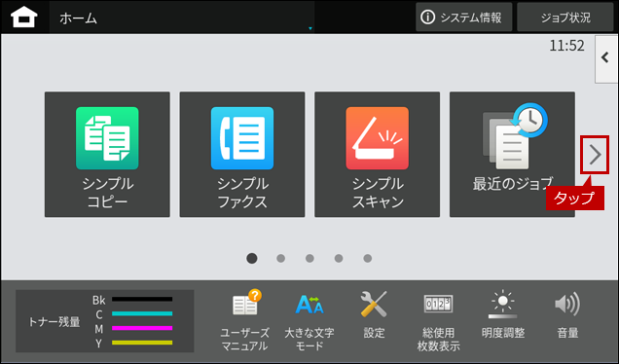Open the 音量 volume speaker icon

point(567,314)
